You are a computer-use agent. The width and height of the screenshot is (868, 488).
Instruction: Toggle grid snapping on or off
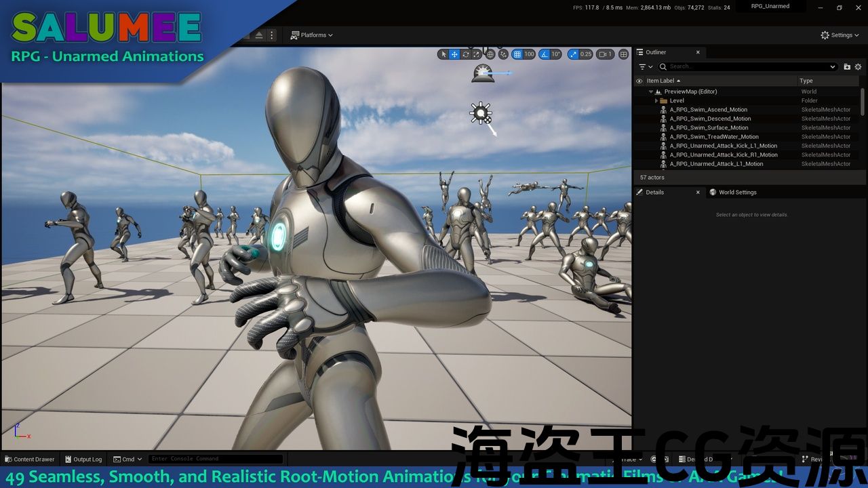pos(517,54)
